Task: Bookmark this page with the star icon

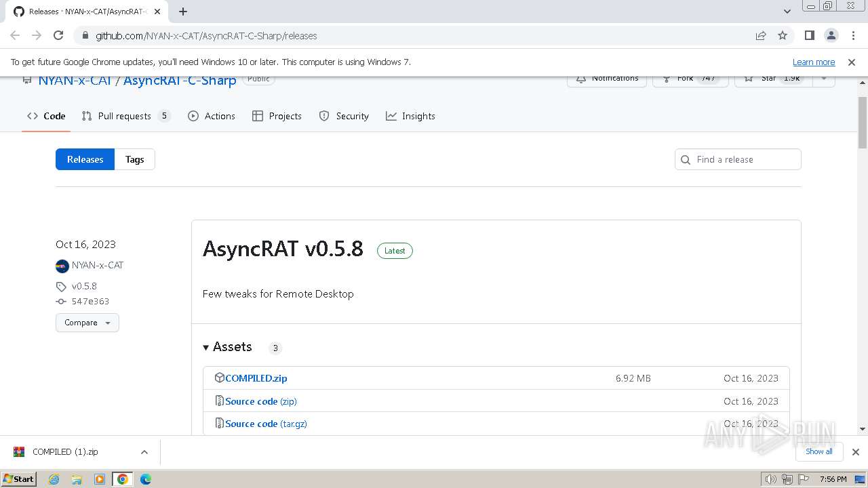Action: click(783, 35)
